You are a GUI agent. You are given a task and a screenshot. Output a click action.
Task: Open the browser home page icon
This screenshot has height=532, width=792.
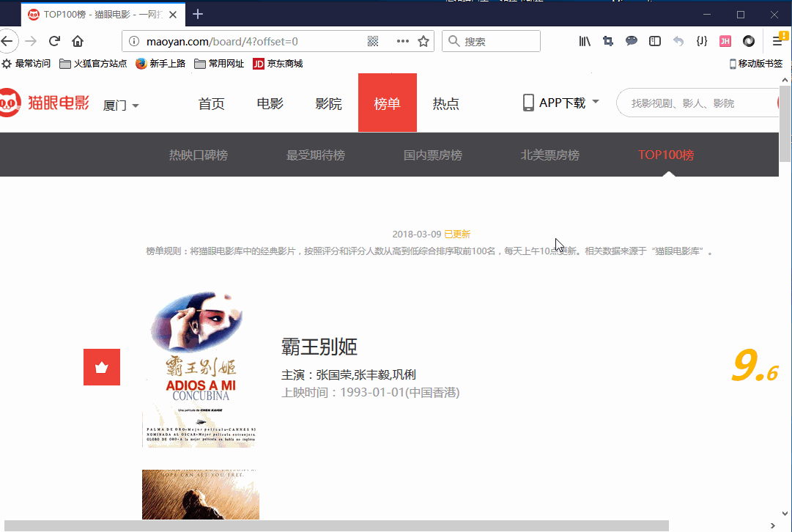77,42
